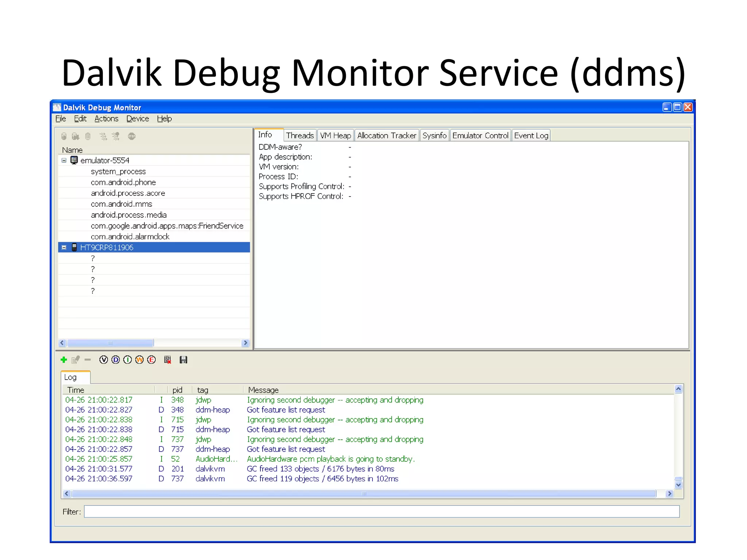Click the Start method profiling icon
Viewport: 747px width, 560px height.
[x=116, y=136]
